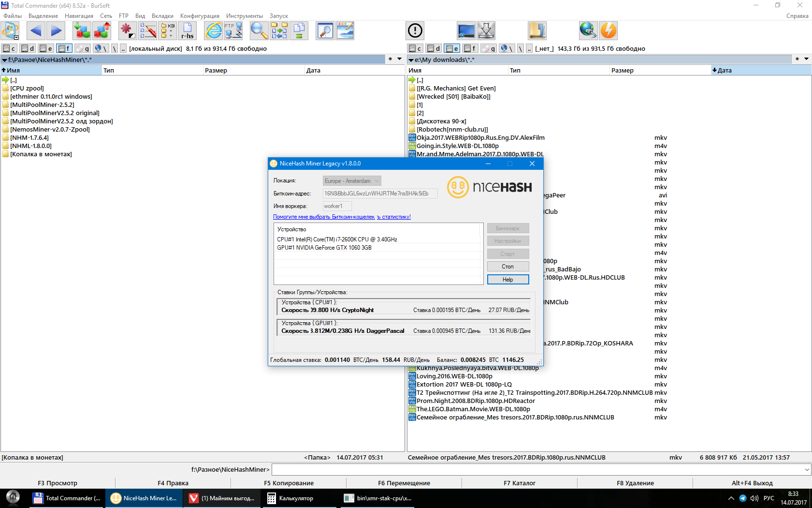
Task: Click the r-hs attributes toolbar icon
Action: (x=188, y=31)
